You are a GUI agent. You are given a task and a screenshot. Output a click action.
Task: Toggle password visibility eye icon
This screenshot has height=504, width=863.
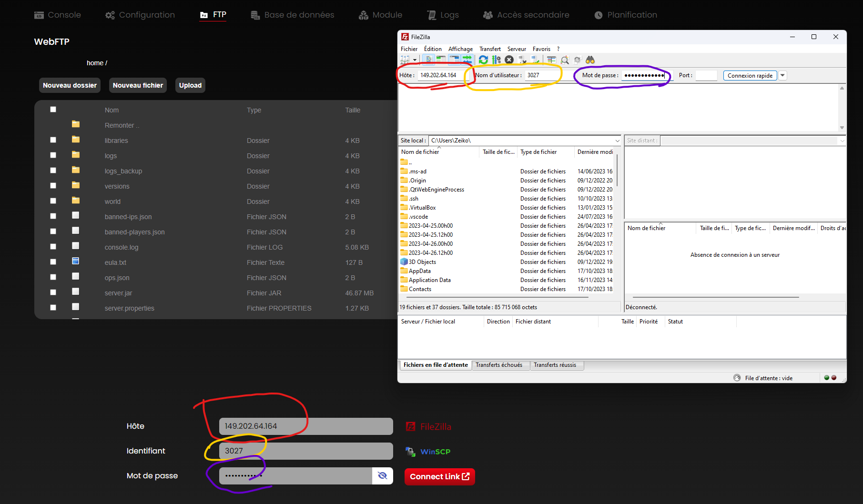pos(382,475)
